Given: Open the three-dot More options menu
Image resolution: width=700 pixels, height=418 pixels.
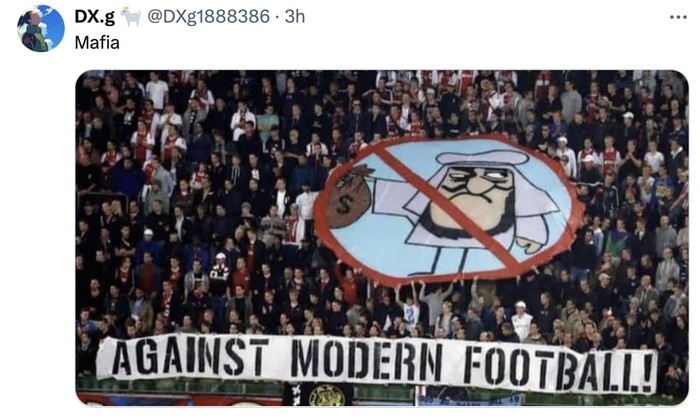Looking at the screenshot, I should pos(678,17).
